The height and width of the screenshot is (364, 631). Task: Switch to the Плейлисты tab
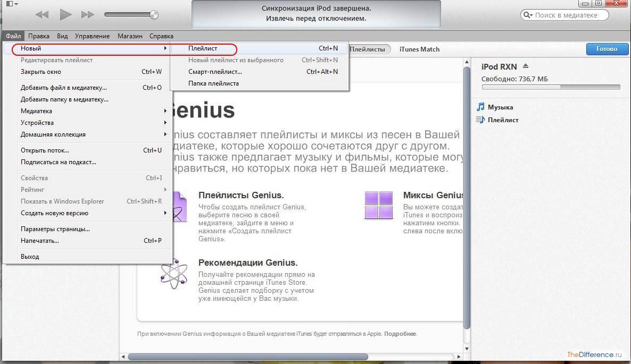[369, 49]
